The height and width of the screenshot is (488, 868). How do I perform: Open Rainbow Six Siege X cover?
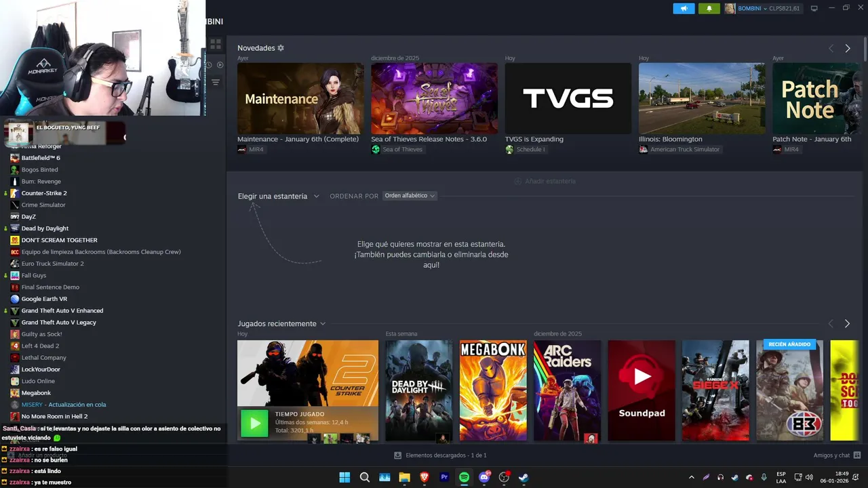click(715, 390)
